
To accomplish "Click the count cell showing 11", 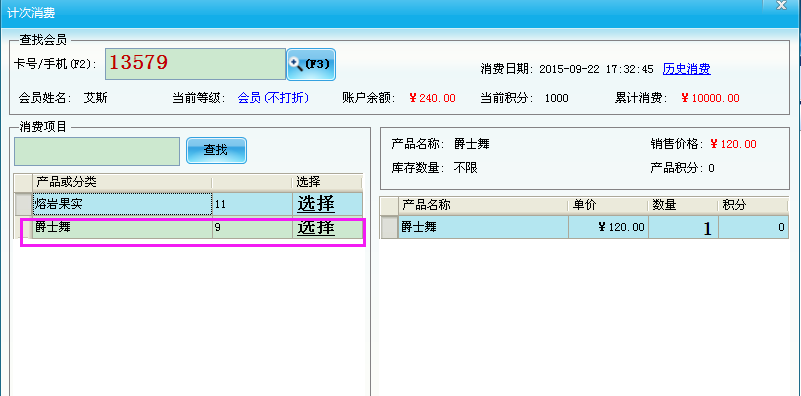I will pos(252,204).
